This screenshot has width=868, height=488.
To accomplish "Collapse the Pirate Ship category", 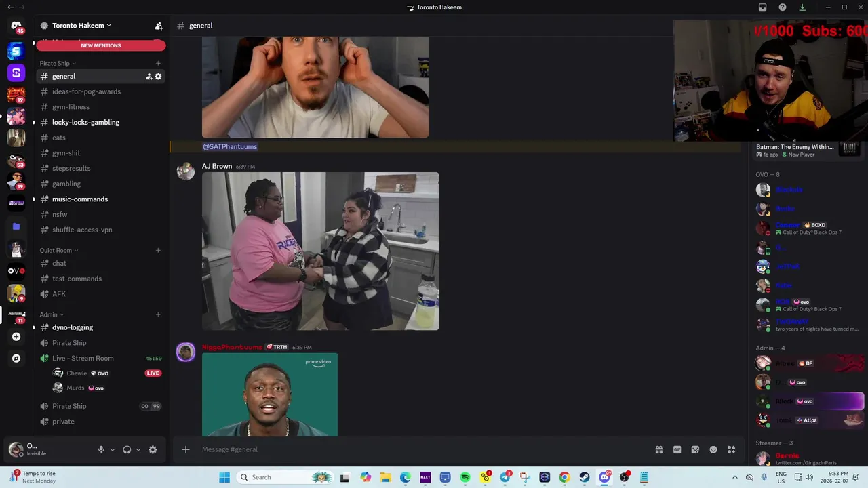I will 58,63.
